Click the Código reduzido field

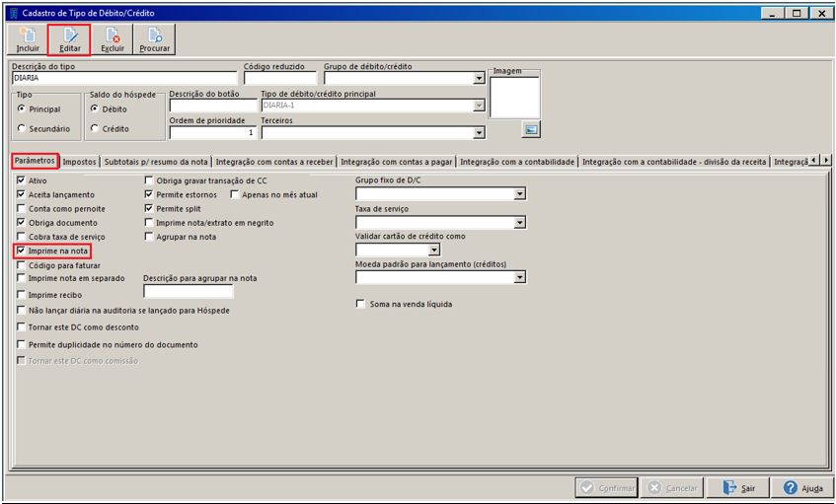280,78
